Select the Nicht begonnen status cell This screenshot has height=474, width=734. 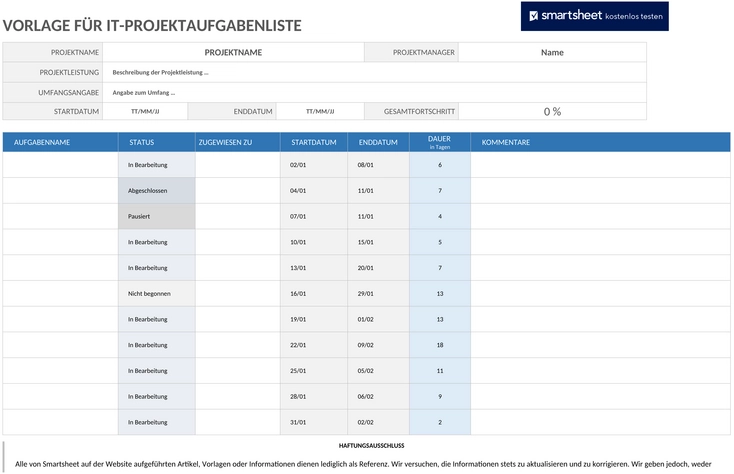(156, 293)
